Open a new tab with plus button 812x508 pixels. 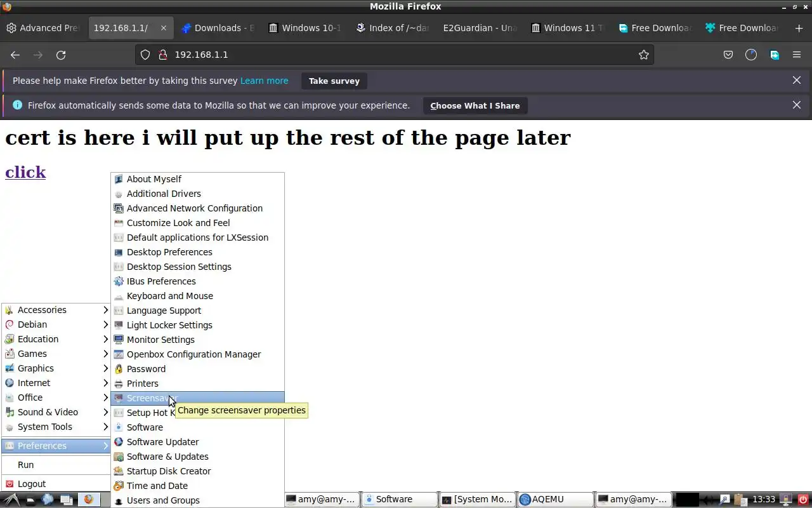click(x=799, y=28)
